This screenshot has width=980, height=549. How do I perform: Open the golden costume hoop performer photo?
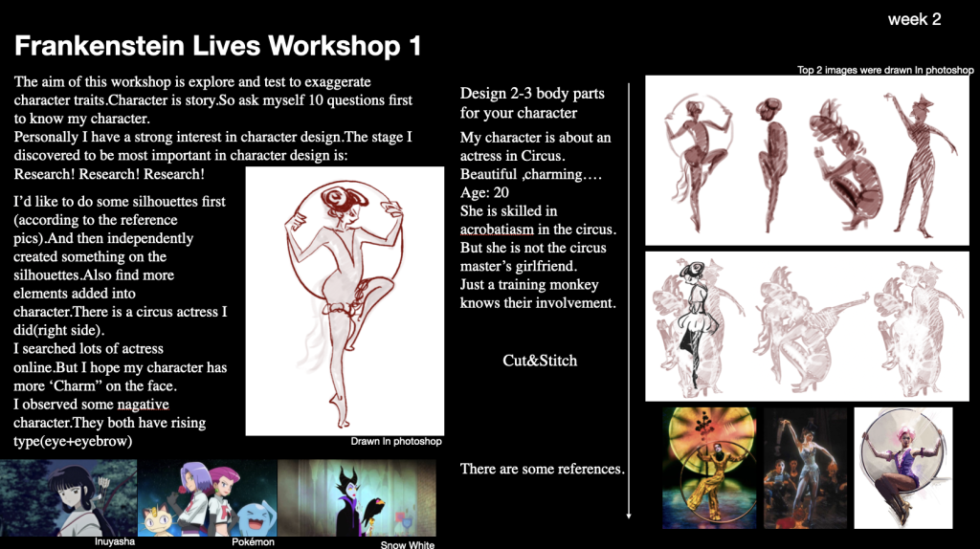[709, 468]
